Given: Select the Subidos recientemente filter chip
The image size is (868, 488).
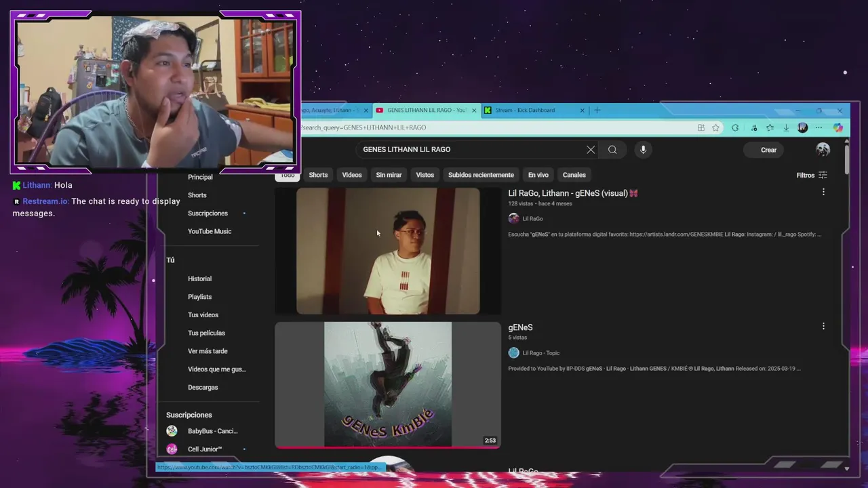Looking at the screenshot, I should click(x=481, y=175).
